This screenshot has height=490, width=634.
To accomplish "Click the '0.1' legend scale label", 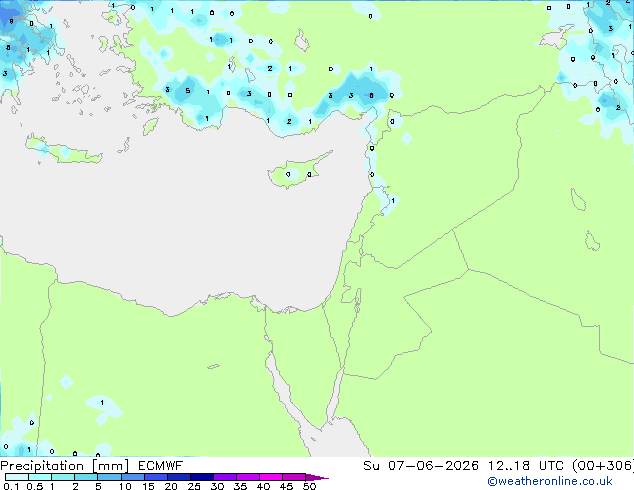I will click(11, 486).
